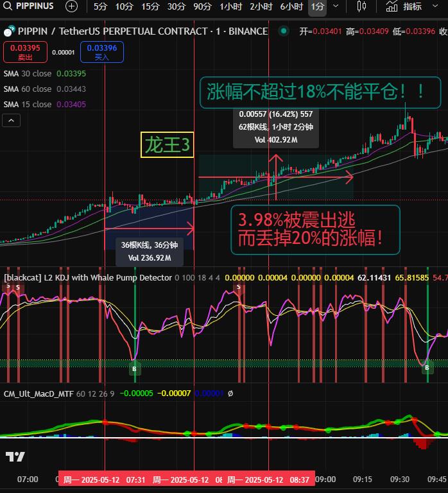
Task: Expand the dropdown arrow next to 指标
Action: pyautogui.click(x=435, y=6)
